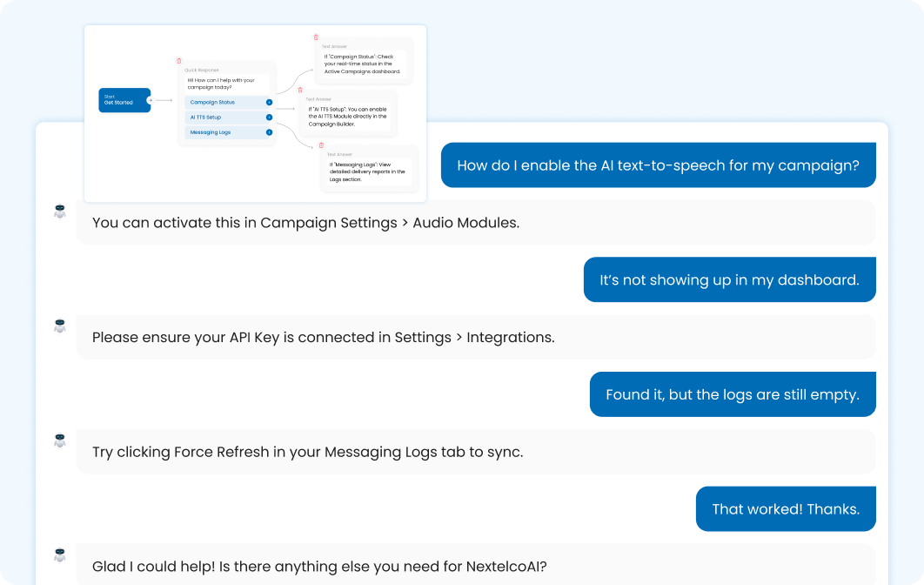This screenshot has height=585, width=924.
Task: Click the bot avatar beside the Audio Modules reply
Action: coord(60,211)
